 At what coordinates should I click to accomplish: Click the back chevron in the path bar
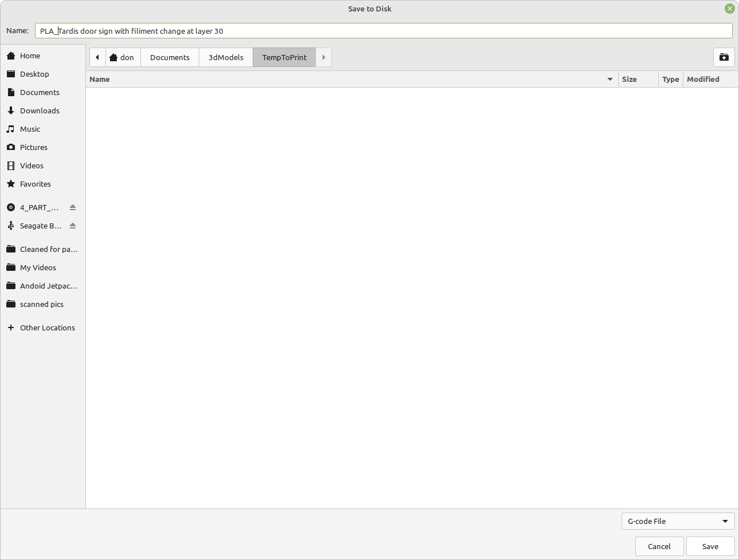(x=97, y=57)
